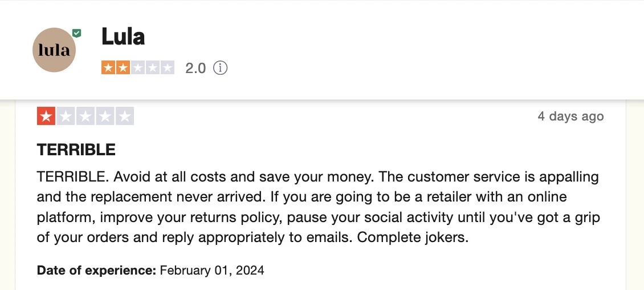Click the third star in Lula's overall rating
This screenshot has height=290, width=644.
coord(137,67)
